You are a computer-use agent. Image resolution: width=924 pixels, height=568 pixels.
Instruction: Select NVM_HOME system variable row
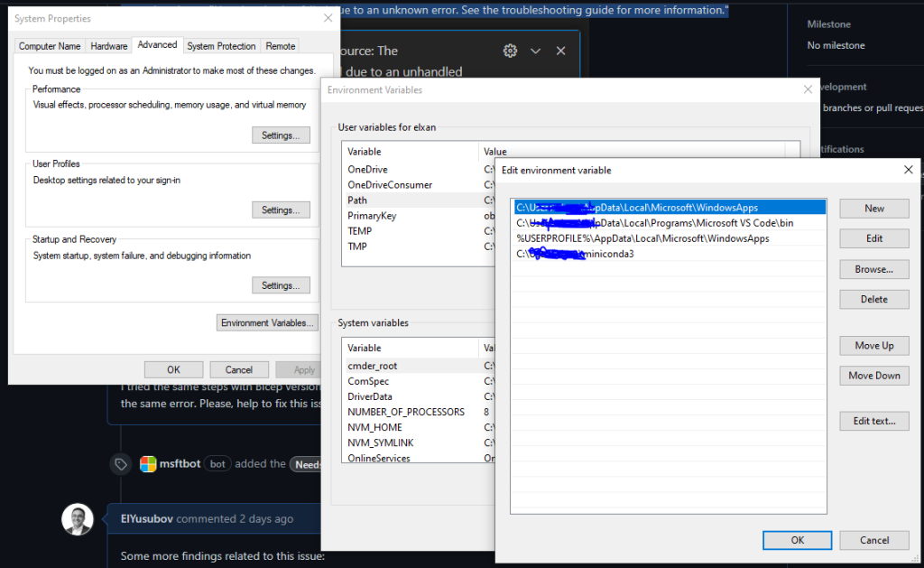click(374, 427)
